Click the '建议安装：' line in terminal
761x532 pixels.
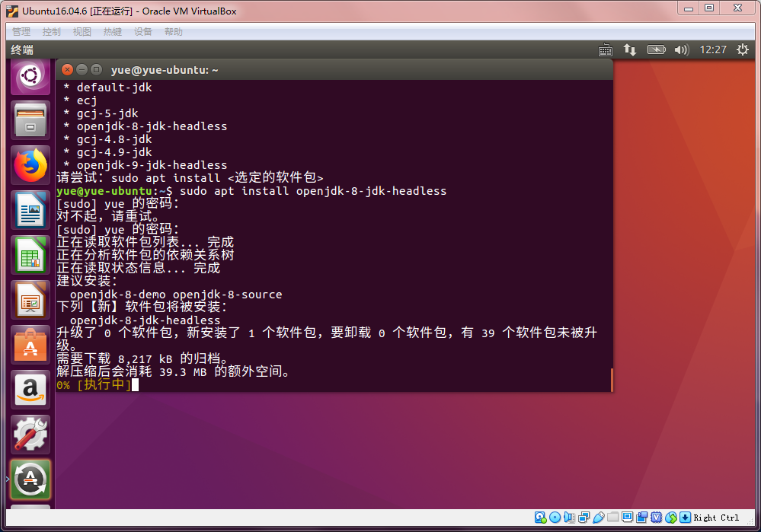[87, 281]
